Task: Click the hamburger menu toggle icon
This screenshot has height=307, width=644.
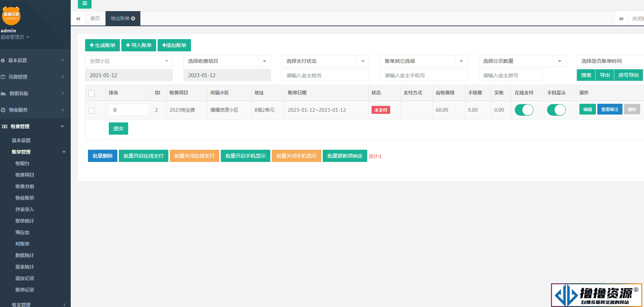Action: 85,4
